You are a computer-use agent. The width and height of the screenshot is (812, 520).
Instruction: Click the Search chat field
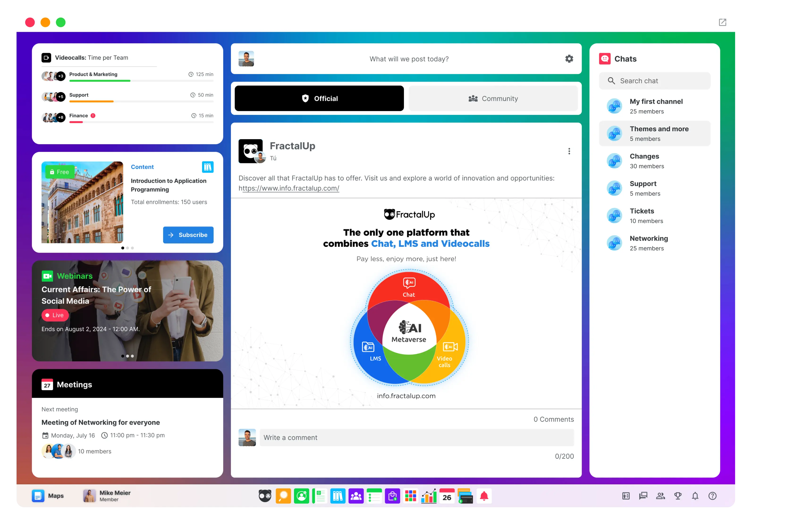coord(655,81)
